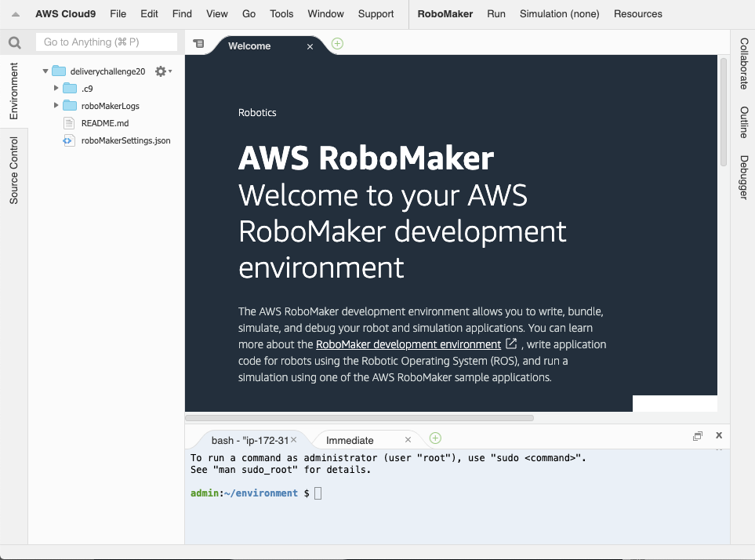Follow the RoboMaker development environment link

point(408,344)
